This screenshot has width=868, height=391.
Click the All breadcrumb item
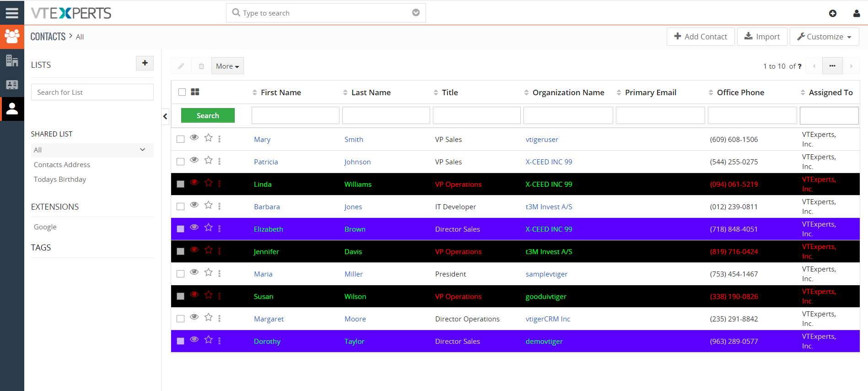tap(80, 37)
